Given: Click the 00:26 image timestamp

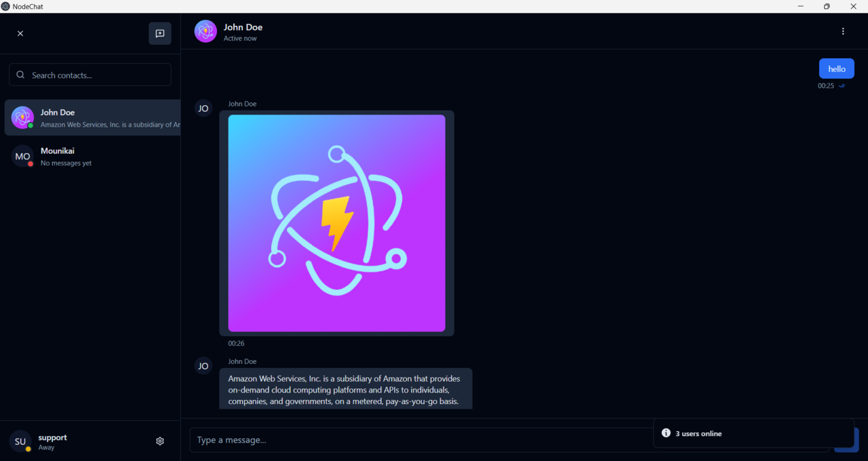Looking at the screenshot, I should [236, 344].
